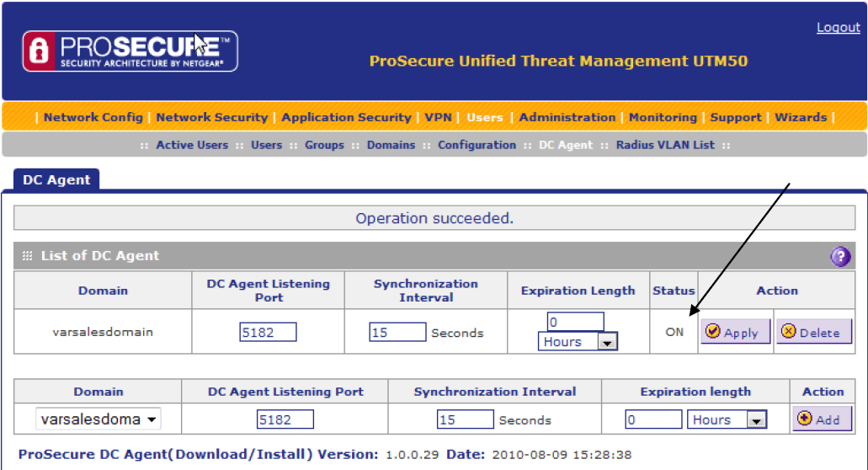Select the Users main menu

tap(484, 117)
